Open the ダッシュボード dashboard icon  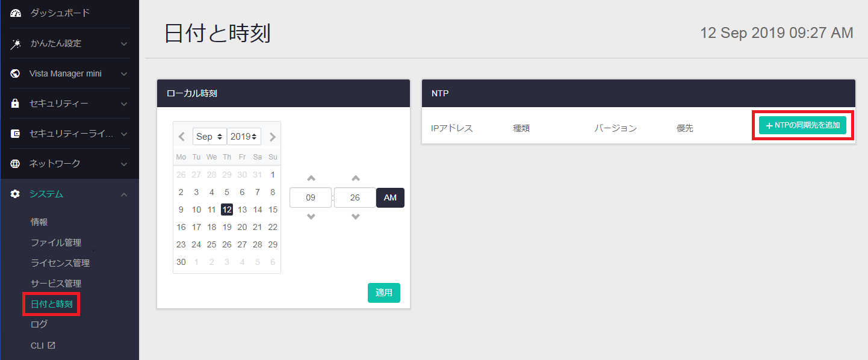click(16, 13)
